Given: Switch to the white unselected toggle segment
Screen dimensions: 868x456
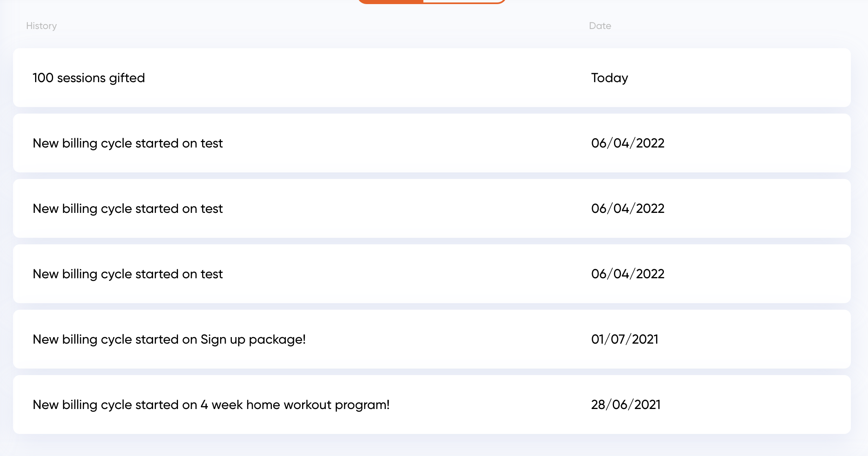Looking at the screenshot, I should tap(464, 1).
